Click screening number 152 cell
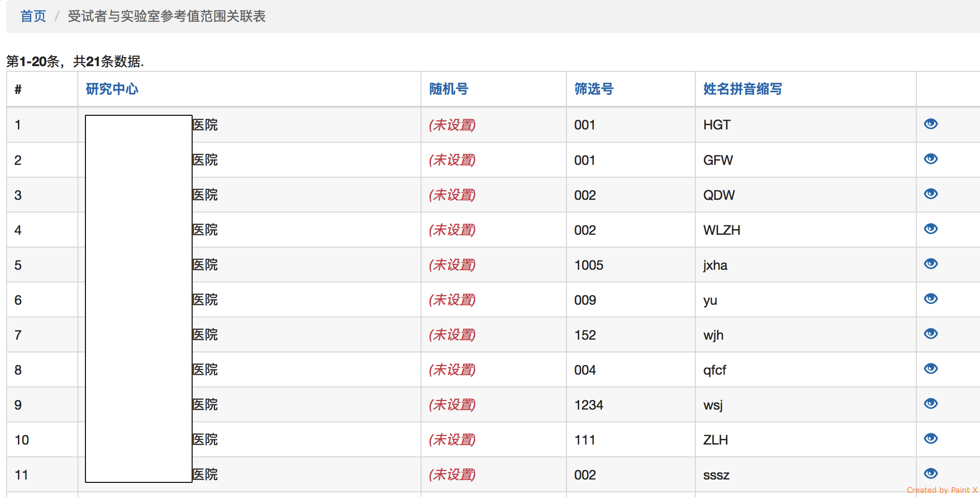Viewport: 980px width, 497px height. (x=631, y=335)
